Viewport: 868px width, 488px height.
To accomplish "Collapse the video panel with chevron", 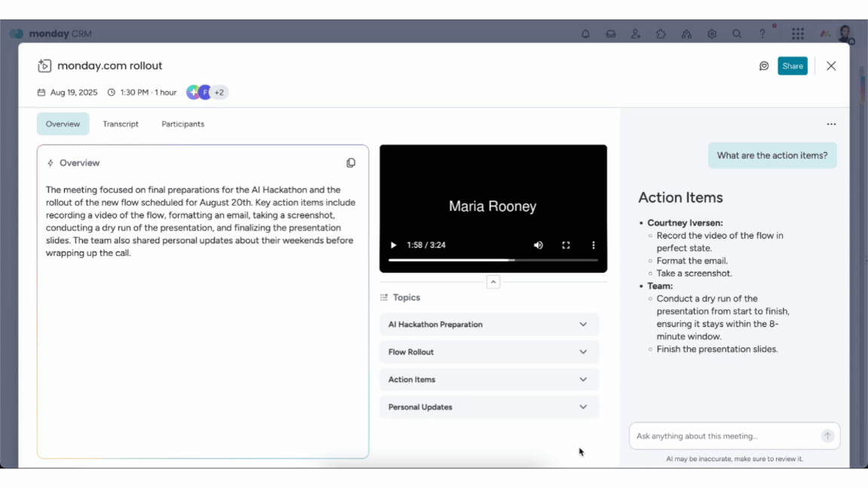I will 494,282.
